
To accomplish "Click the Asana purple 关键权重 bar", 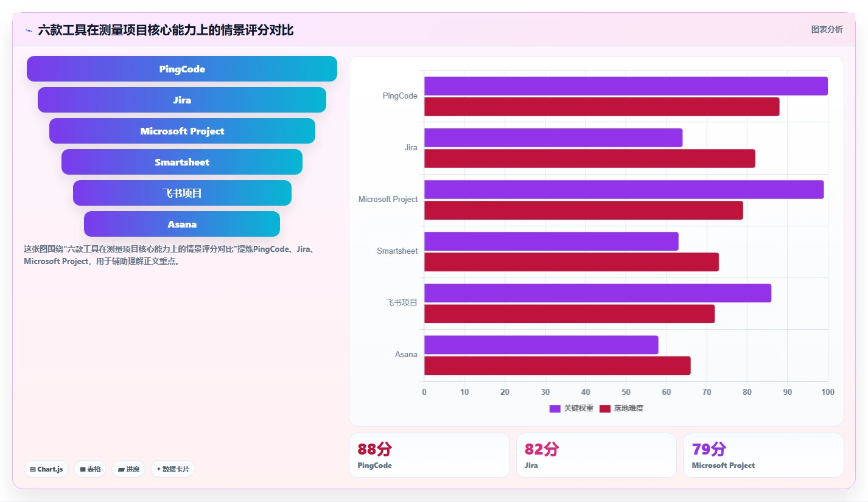I will 541,344.
